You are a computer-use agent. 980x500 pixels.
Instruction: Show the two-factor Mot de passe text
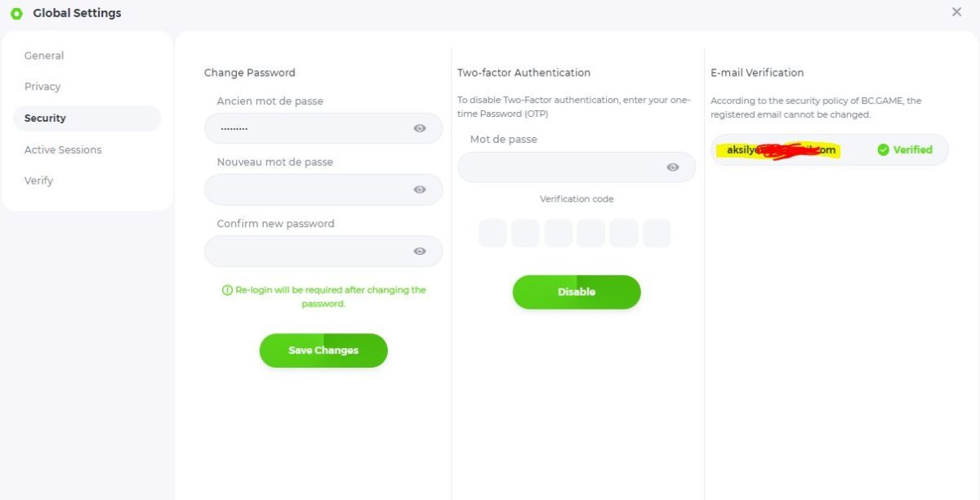[673, 167]
